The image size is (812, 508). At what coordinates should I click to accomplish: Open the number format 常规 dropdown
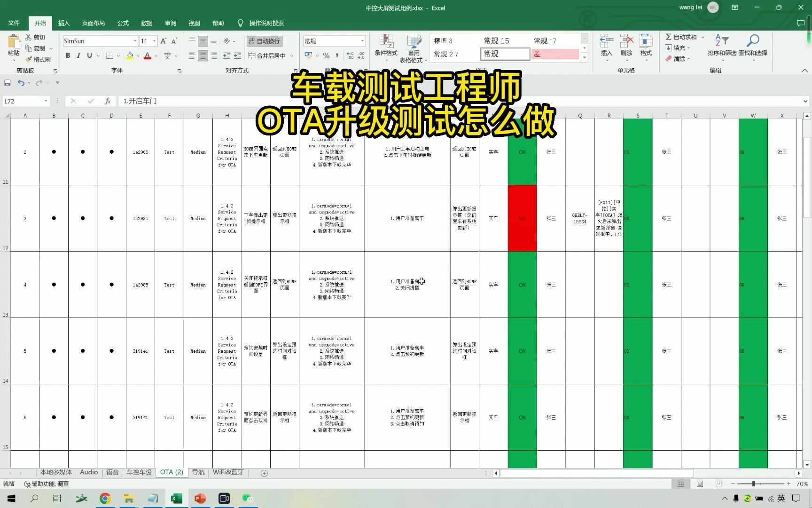coord(362,41)
